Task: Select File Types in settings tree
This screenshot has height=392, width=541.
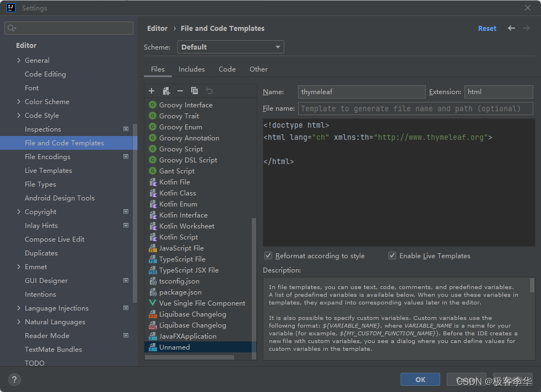Action: click(x=40, y=184)
